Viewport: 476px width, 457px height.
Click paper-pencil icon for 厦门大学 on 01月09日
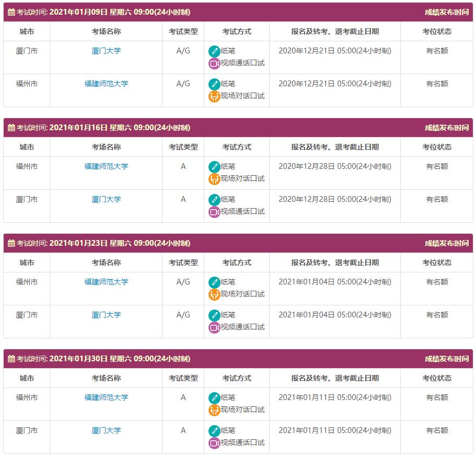coord(214,51)
